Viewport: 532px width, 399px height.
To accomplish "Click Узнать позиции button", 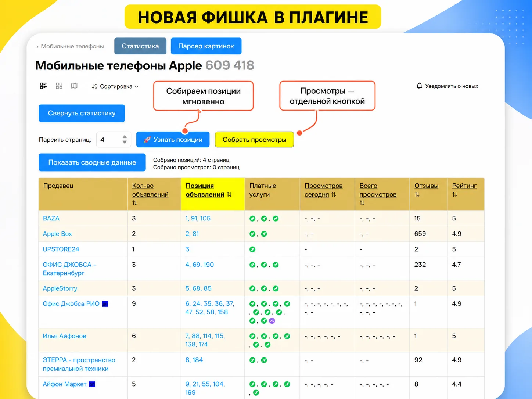I will (173, 140).
